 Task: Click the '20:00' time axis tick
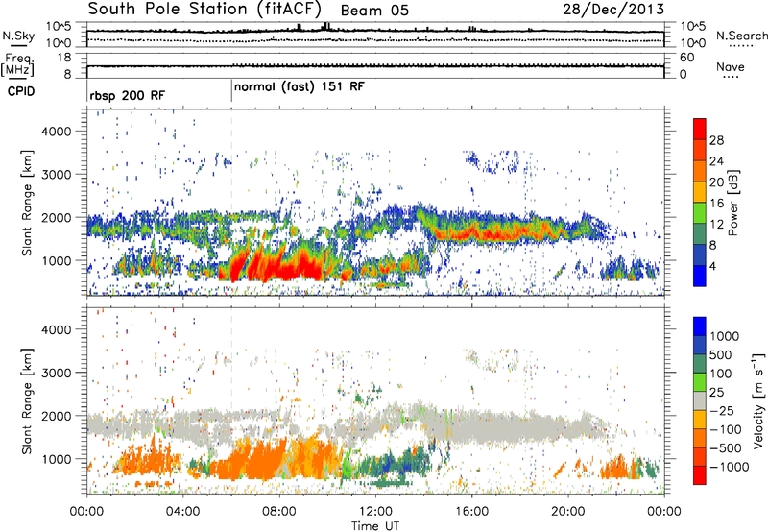567,512
